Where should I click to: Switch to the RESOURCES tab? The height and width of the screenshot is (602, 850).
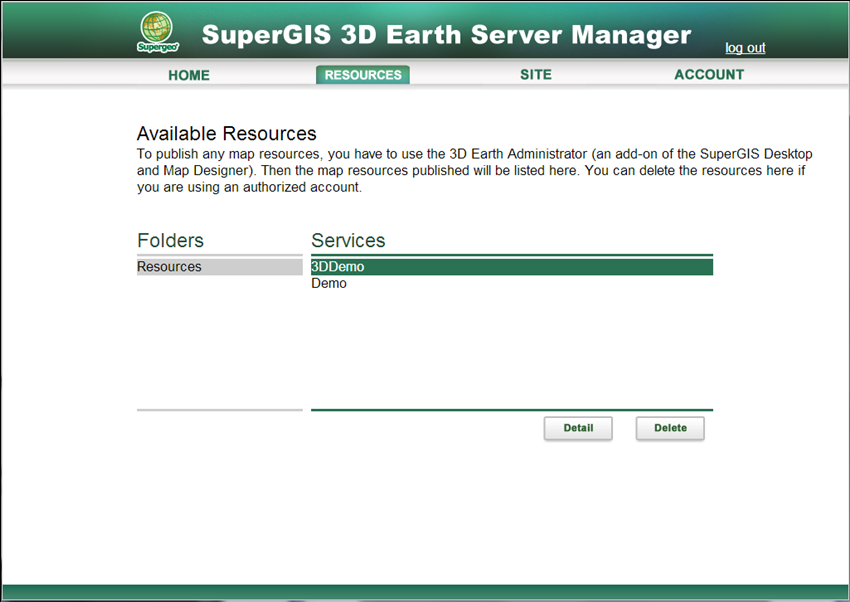(363, 75)
